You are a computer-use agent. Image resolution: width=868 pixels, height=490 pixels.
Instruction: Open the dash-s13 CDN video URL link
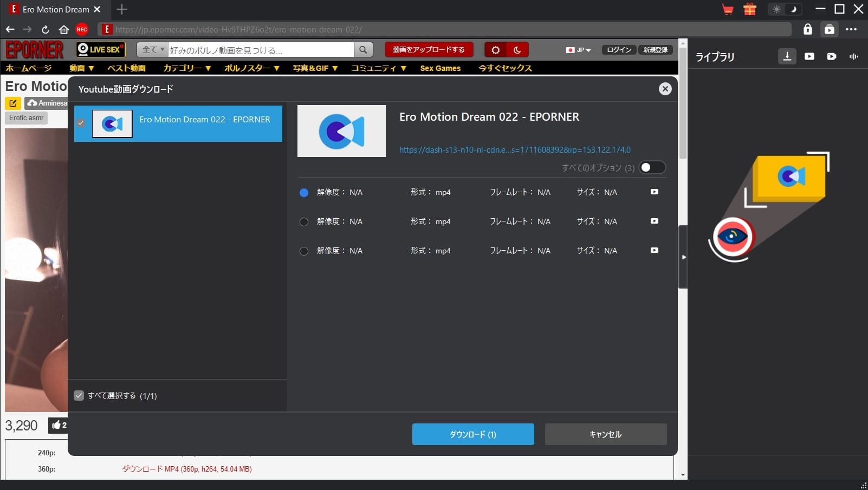point(515,150)
